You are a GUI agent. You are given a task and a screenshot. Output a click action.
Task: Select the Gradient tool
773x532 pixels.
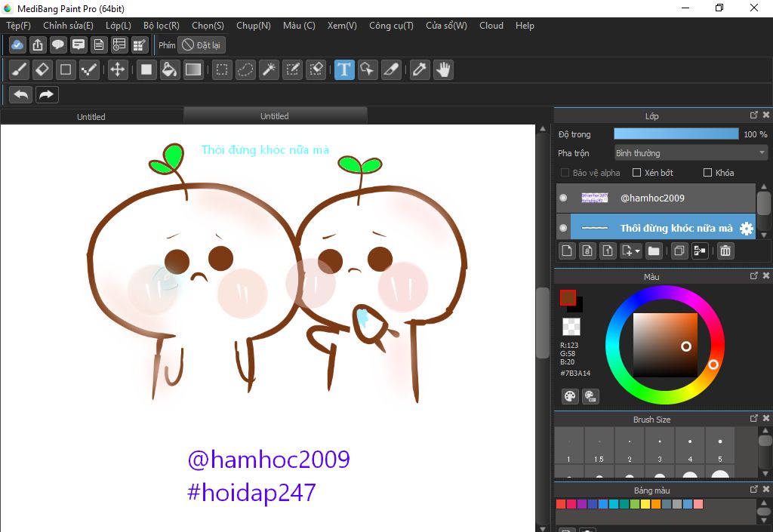(x=192, y=70)
